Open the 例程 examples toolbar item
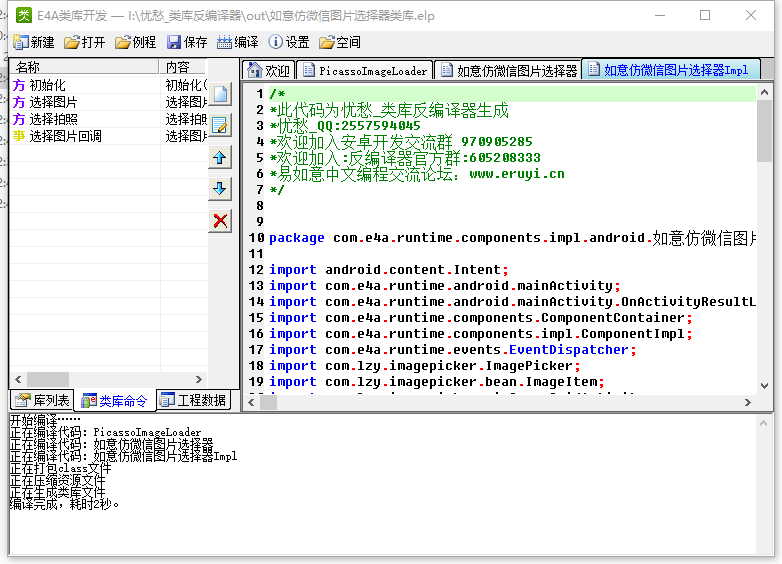Viewport: 782px width, 564px height. pos(136,42)
